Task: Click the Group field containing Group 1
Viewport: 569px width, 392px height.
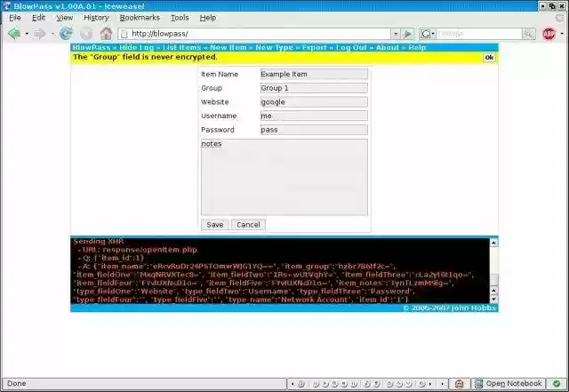Action: pyautogui.click(x=314, y=88)
